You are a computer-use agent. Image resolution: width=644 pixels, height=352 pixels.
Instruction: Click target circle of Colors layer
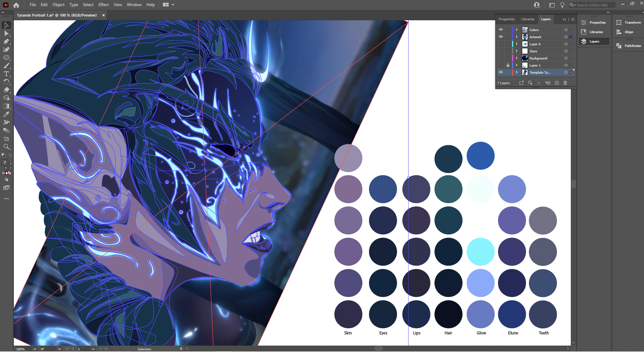click(x=566, y=30)
